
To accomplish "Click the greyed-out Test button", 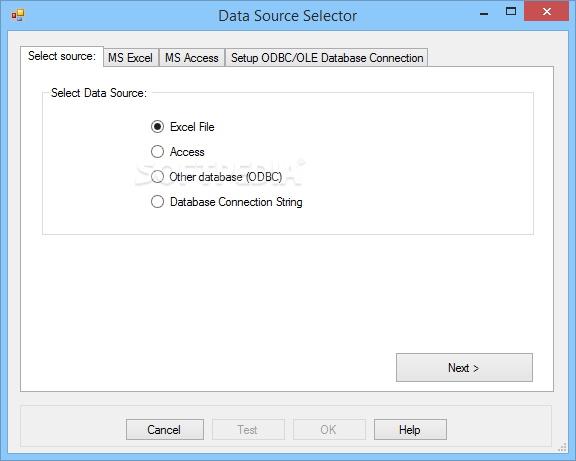I will (x=248, y=429).
